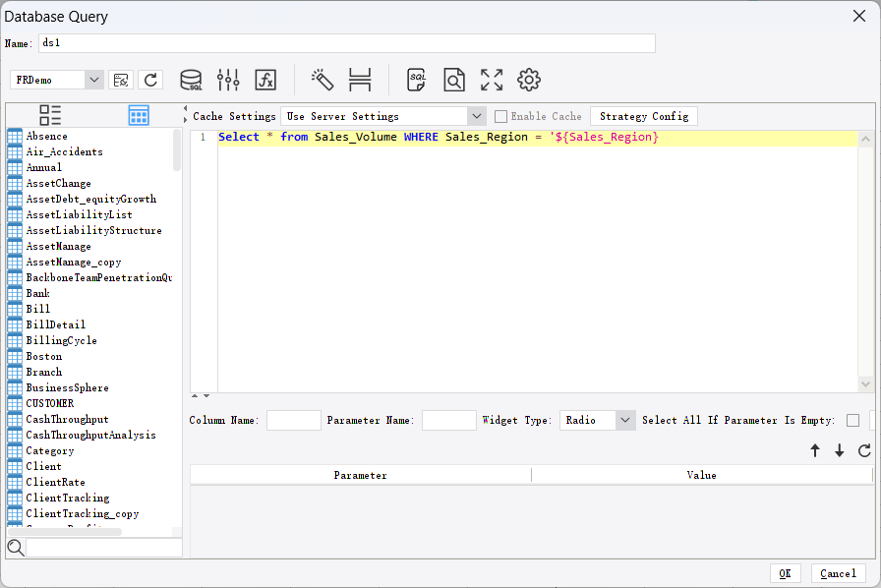Screen dimensions: 881x588
Task: Switch to the list view toggle
Action: (x=50, y=115)
